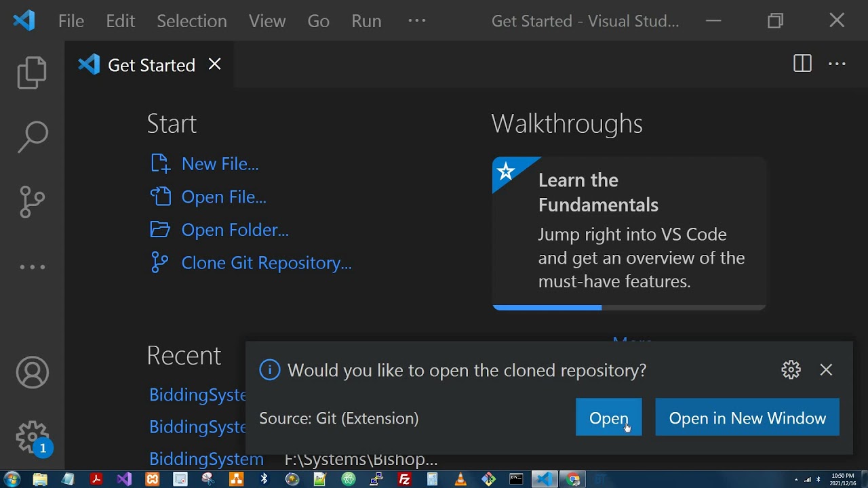Expand the hidden menu bar items ellipsis
868x488 pixels.
(416, 21)
